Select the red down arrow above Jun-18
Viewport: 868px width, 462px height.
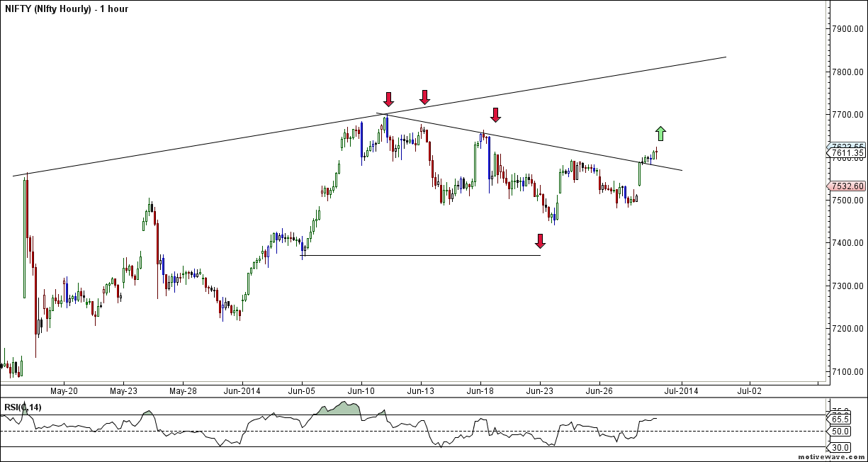point(496,115)
